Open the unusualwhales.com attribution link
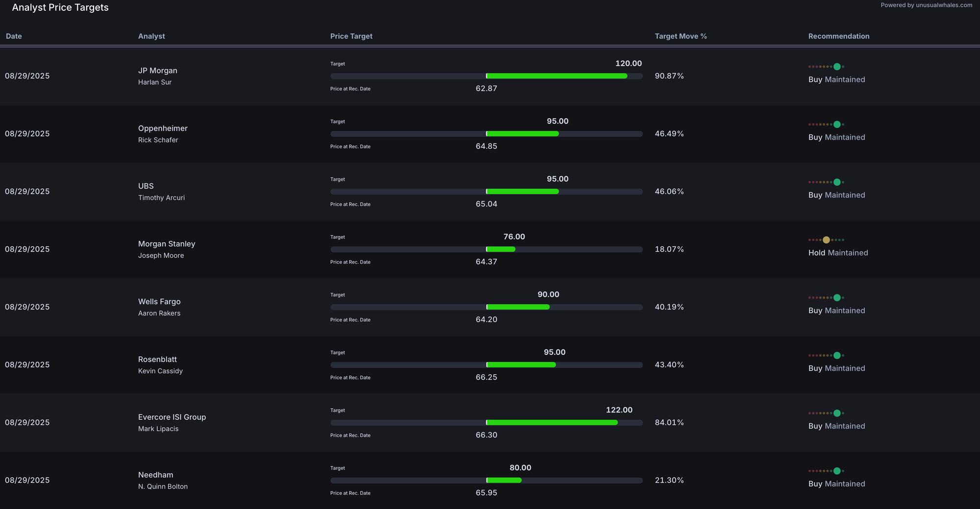Screen dimensions: 980x509 [x=926, y=5]
